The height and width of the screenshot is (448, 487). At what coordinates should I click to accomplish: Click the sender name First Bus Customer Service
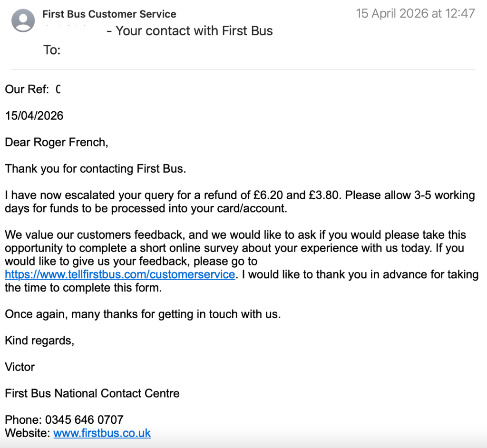pos(109,14)
